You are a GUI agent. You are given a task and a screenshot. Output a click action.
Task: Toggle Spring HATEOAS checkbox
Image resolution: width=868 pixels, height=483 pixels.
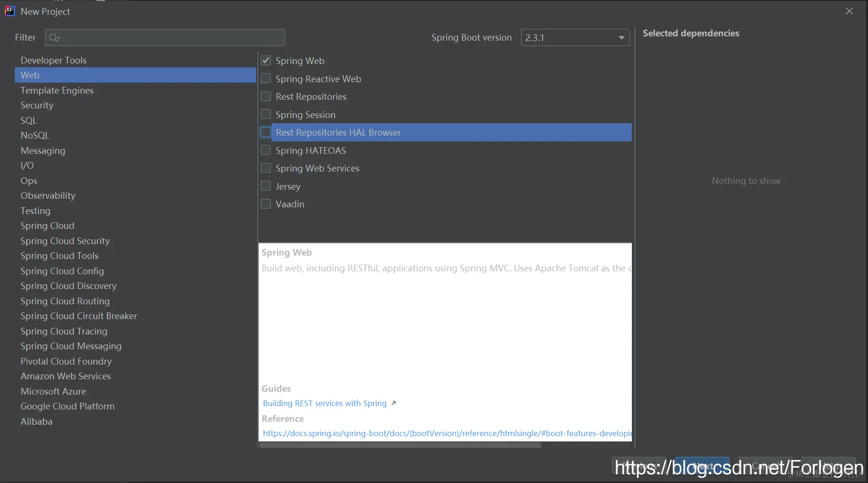click(x=266, y=150)
